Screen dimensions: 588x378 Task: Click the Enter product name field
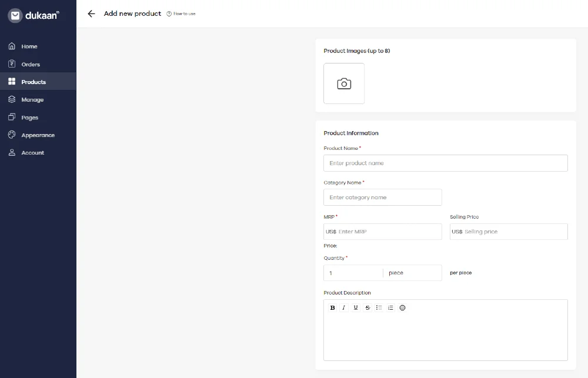(445, 163)
